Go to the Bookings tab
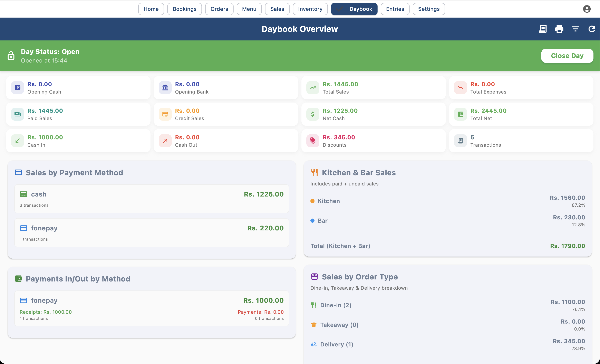This screenshot has height=364, width=600. (185, 9)
